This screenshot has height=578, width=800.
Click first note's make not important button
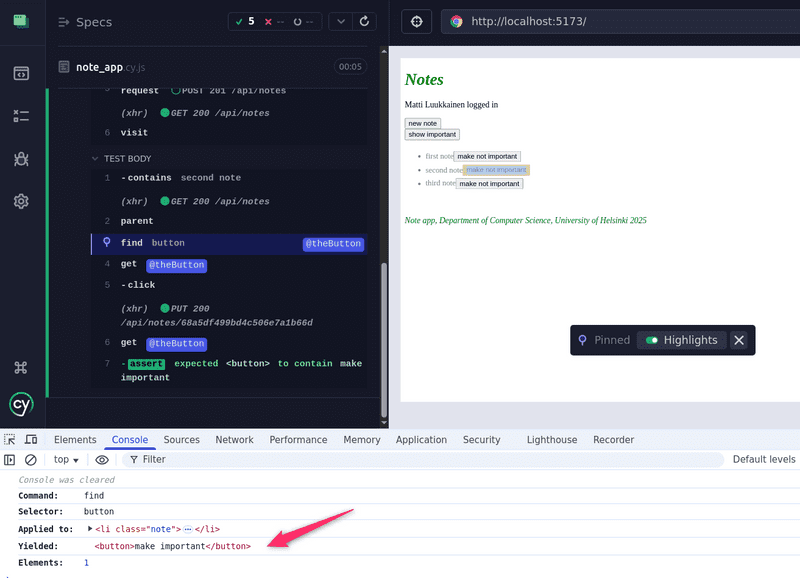coord(487,156)
